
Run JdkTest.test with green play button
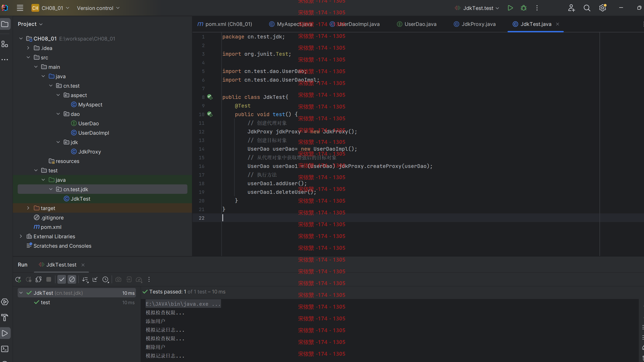point(510,8)
